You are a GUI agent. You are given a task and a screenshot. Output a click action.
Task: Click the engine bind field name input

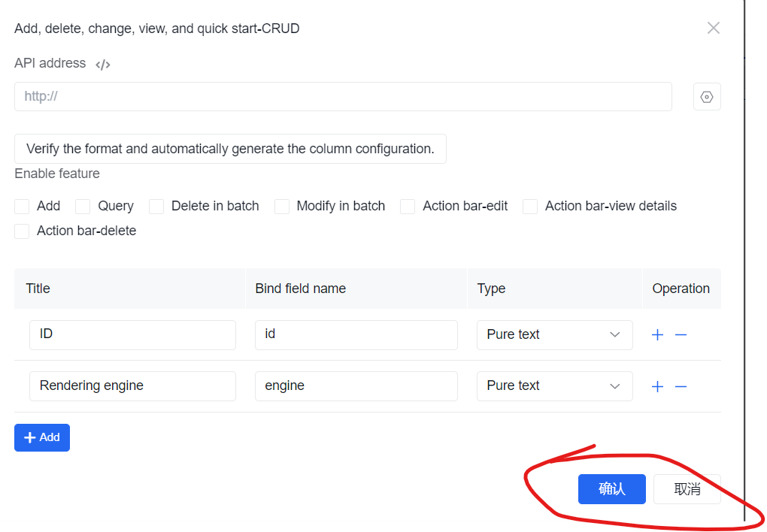(356, 386)
